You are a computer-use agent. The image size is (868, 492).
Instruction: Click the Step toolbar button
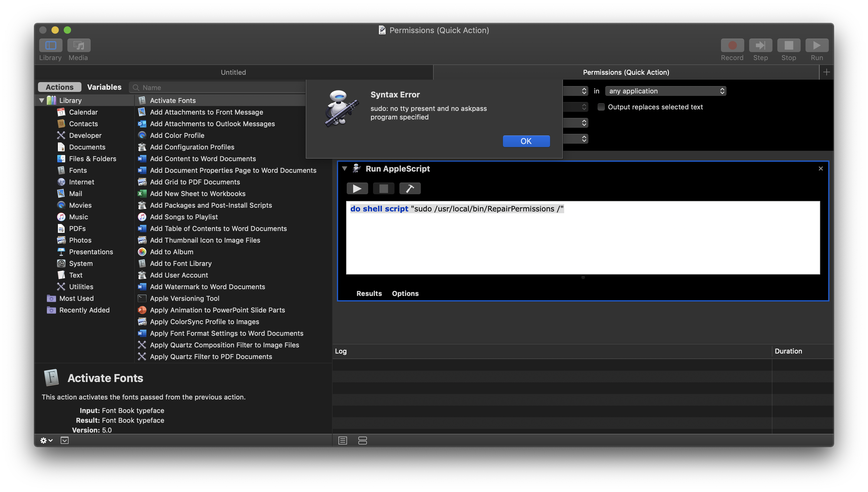[x=760, y=45]
